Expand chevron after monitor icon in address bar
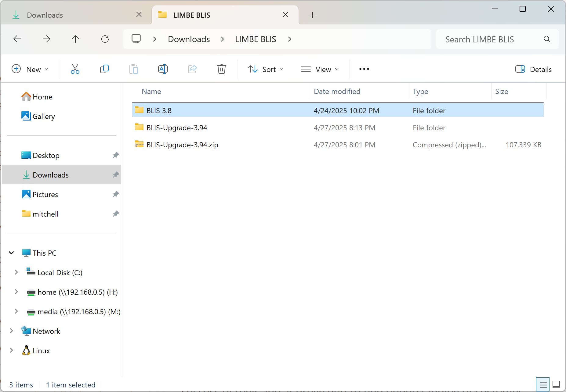The height and width of the screenshot is (392, 566). pyautogui.click(x=155, y=39)
